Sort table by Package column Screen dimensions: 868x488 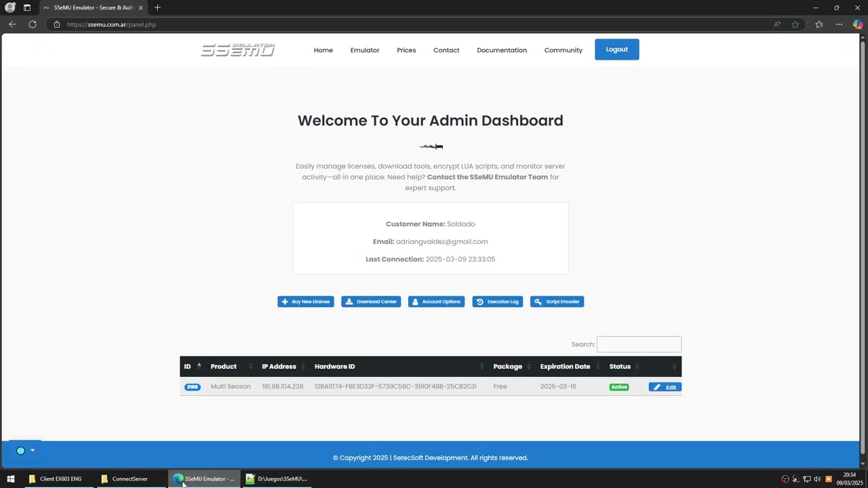[x=513, y=367]
